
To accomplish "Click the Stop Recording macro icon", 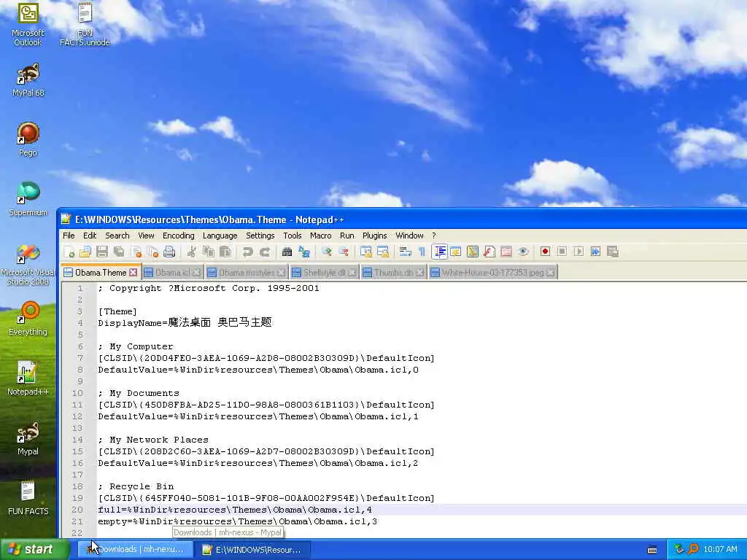I will [x=562, y=252].
